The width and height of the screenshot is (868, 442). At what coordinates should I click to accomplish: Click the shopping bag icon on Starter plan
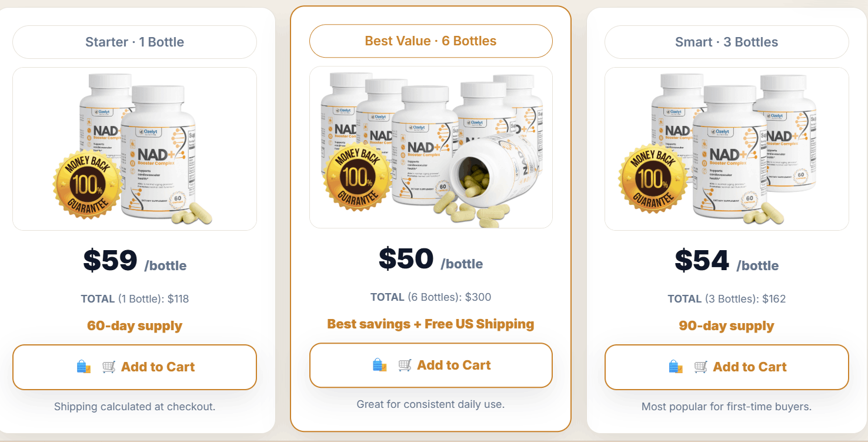click(x=83, y=366)
